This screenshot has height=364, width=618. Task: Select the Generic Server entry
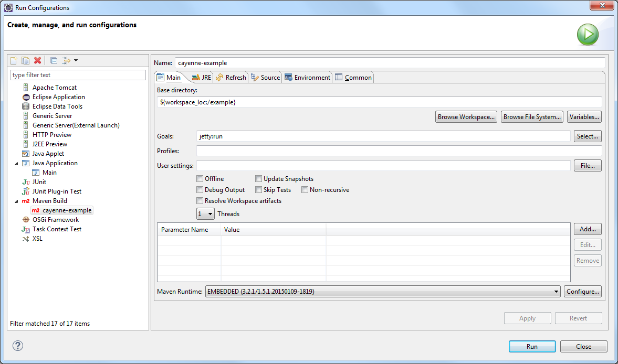(x=52, y=116)
